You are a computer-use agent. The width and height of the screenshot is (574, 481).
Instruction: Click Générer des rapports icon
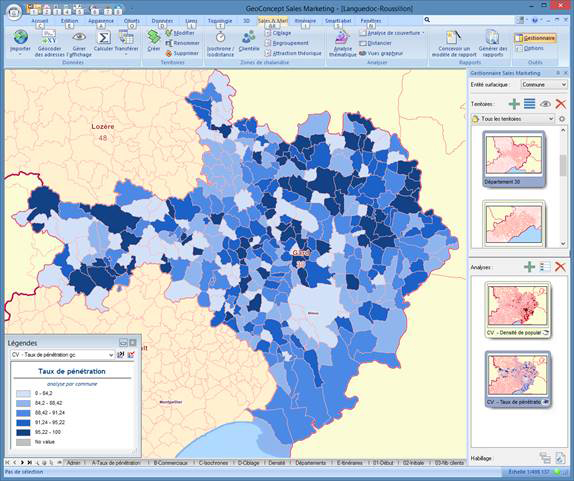[x=493, y=37]
